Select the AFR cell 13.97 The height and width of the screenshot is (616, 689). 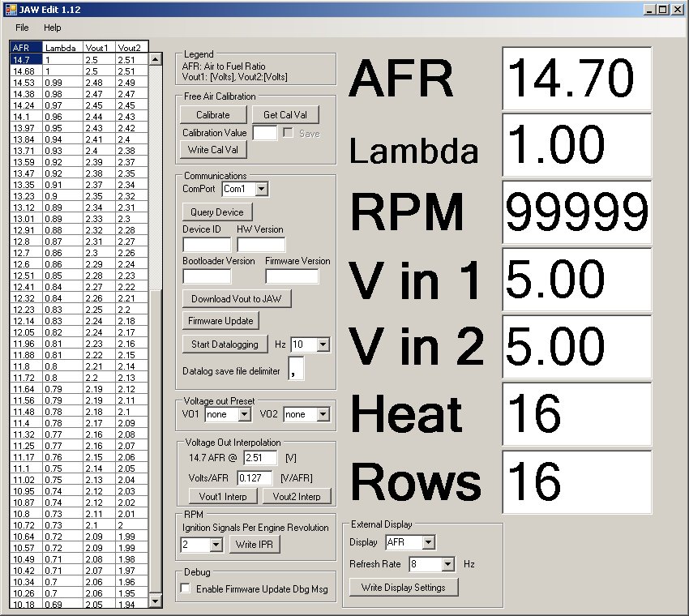26,128
